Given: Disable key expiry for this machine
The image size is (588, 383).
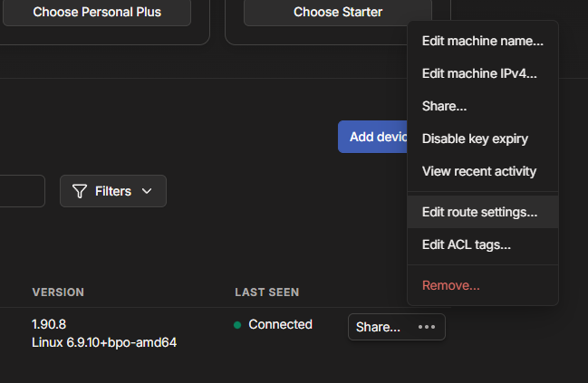Looking at the screenshot, I should (x=475, y=139).
